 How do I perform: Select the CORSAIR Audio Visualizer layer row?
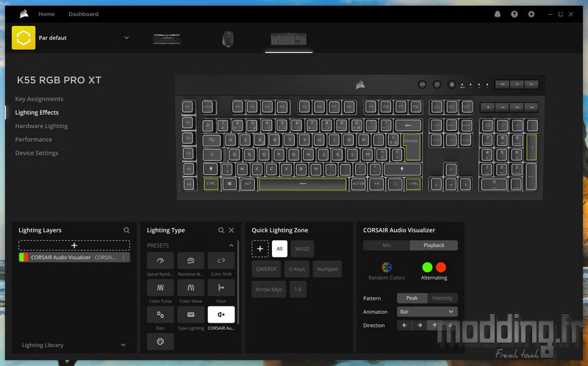74,257
